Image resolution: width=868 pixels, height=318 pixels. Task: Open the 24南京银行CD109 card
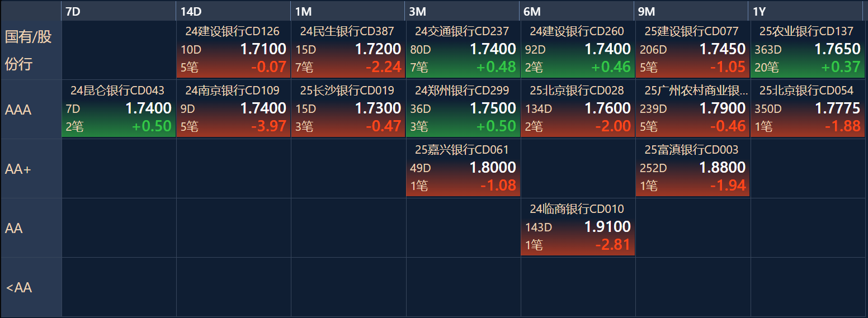pos(233,110)
